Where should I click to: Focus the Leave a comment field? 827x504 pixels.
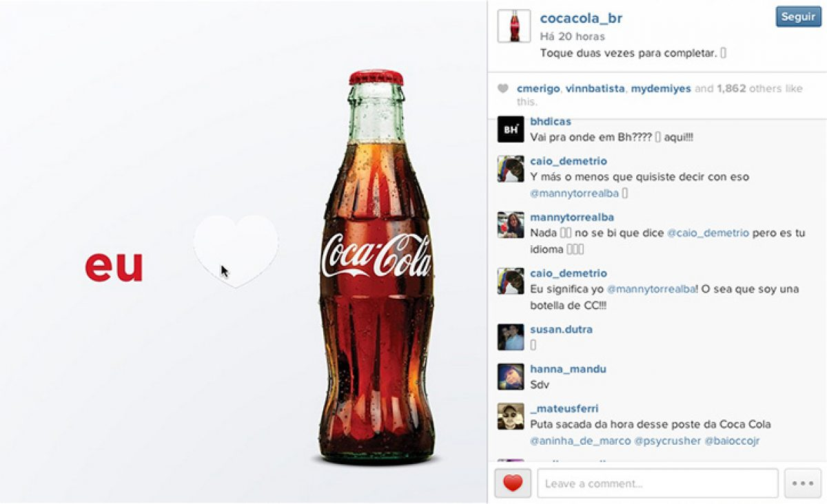[657, 483]
